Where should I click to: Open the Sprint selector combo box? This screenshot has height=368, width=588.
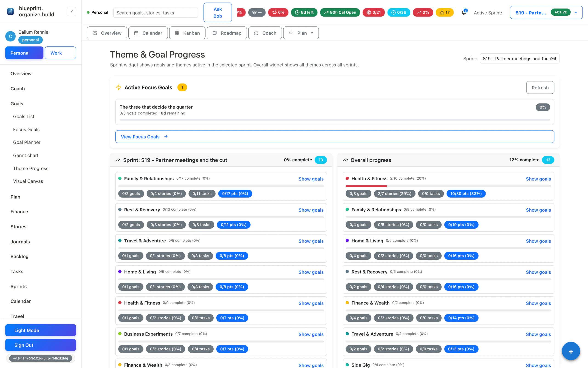(x=520, y=58)
